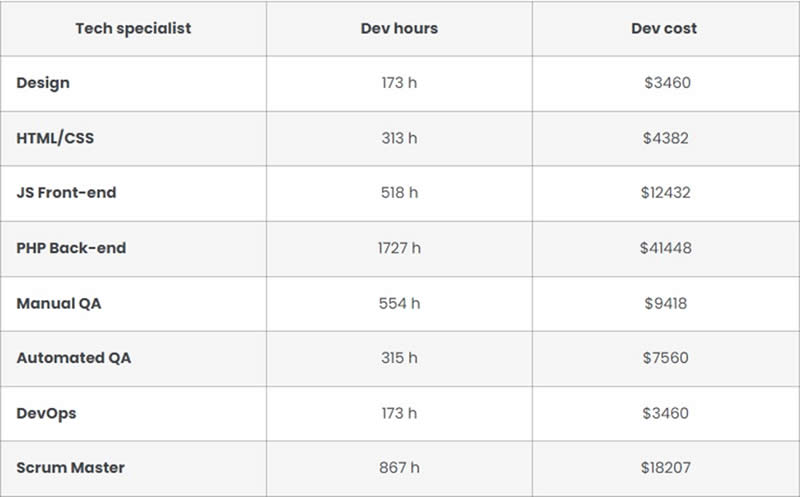Click the Tech specialist column header
The image size is (800, 497).
click(133, 28)
